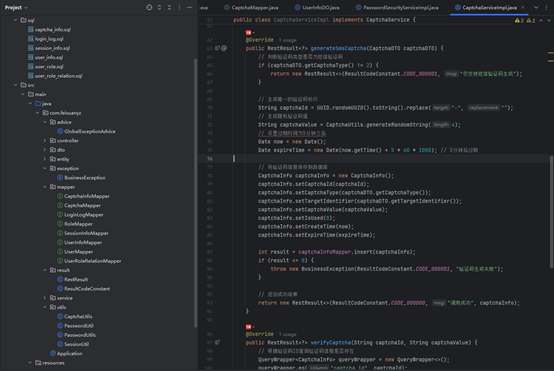This screenshot has height=371, width=554.
Task: Click the warnings indicator in editor corner
Action: coord(519,20)
